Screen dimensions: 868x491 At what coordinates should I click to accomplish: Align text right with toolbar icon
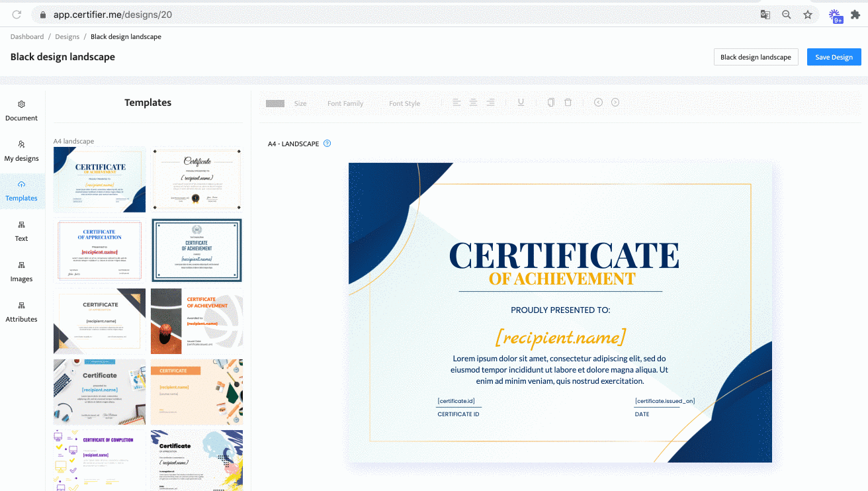pyautogui.click(x=490, y=103)
